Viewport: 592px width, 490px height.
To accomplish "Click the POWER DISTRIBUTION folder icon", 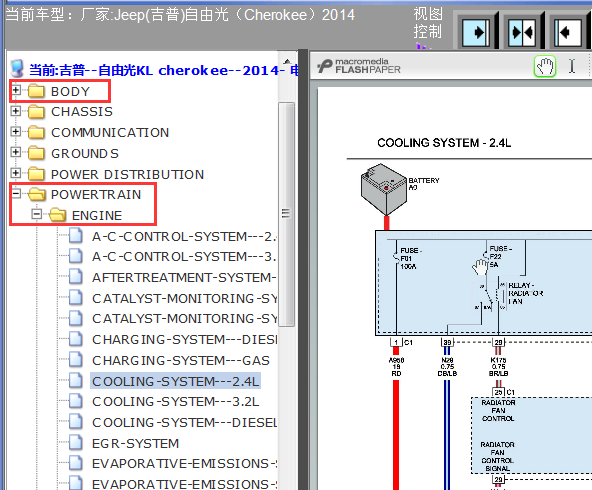I will pos(36,174).
